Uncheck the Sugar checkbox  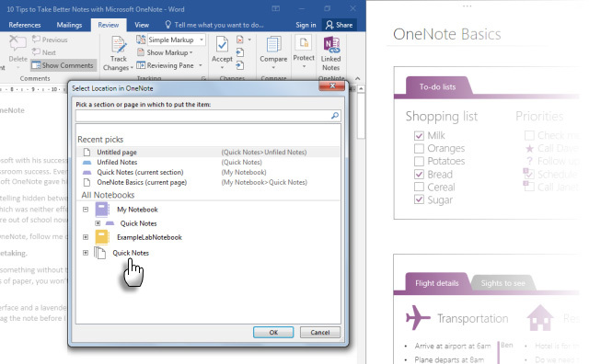(x=419, y=199)
